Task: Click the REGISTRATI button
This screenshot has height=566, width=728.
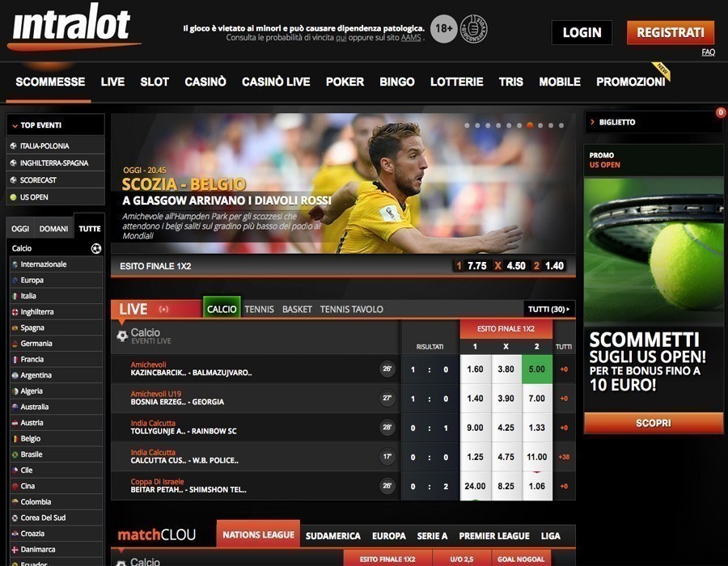Action: (671, 32)
